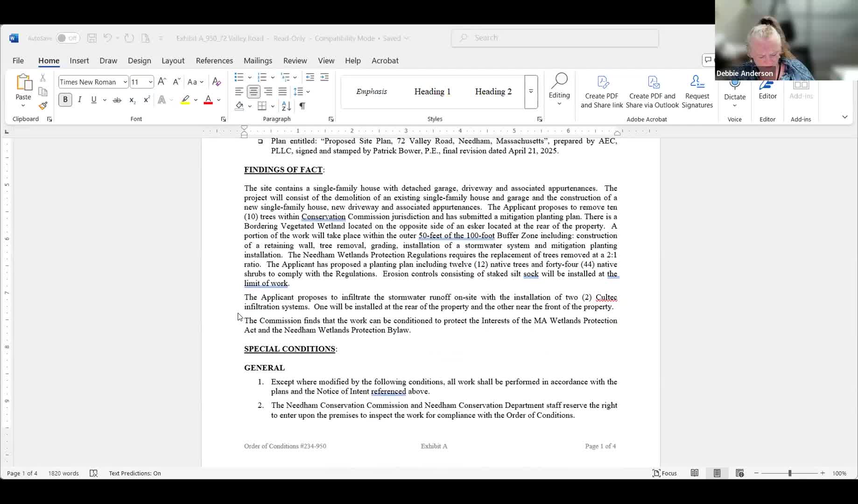Apply strikethrough formatting
858x504 pixels.
pyautogui.click(x=117, y=100)
